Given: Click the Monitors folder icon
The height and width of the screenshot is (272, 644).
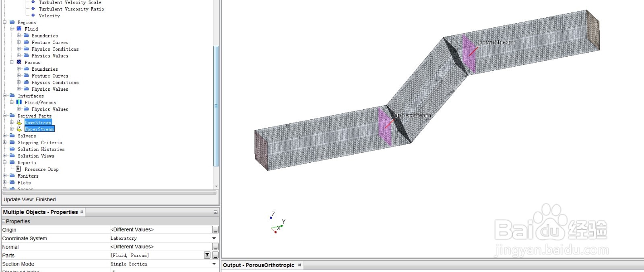Looking at the screenshot, I should pyautogui.click(x=12, y=176).
